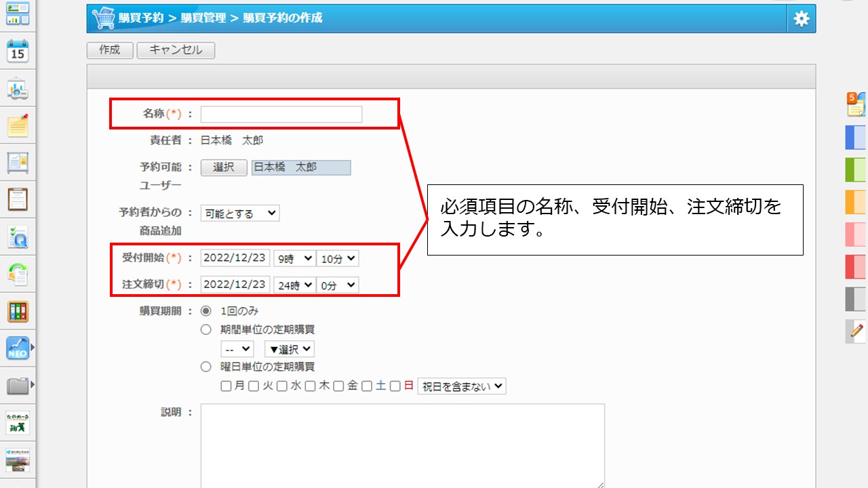Open the document with green arrow icon
This screenshot has width=868, height=488.
[18, 274]
